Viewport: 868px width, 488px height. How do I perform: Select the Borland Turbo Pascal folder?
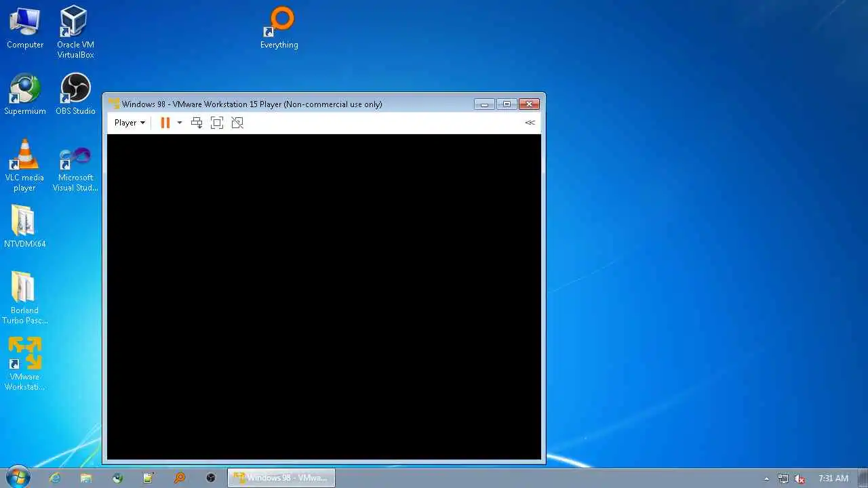pos(25,298)
